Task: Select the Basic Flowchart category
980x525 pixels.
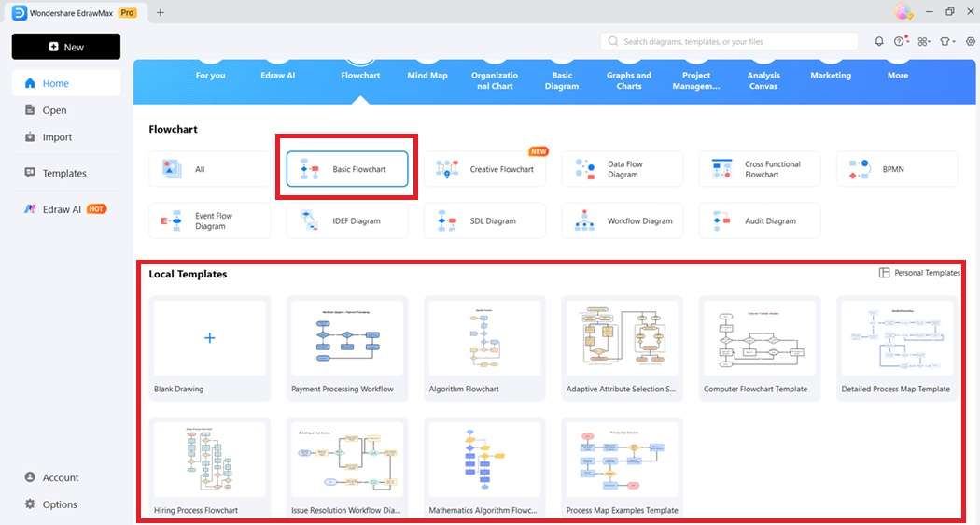Action: pos(347,169)
